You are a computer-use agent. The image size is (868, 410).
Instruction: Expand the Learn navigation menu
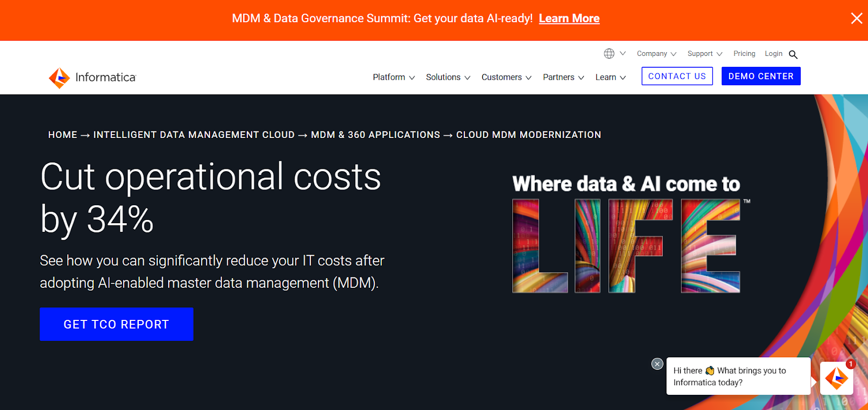(x=611, y=77)
